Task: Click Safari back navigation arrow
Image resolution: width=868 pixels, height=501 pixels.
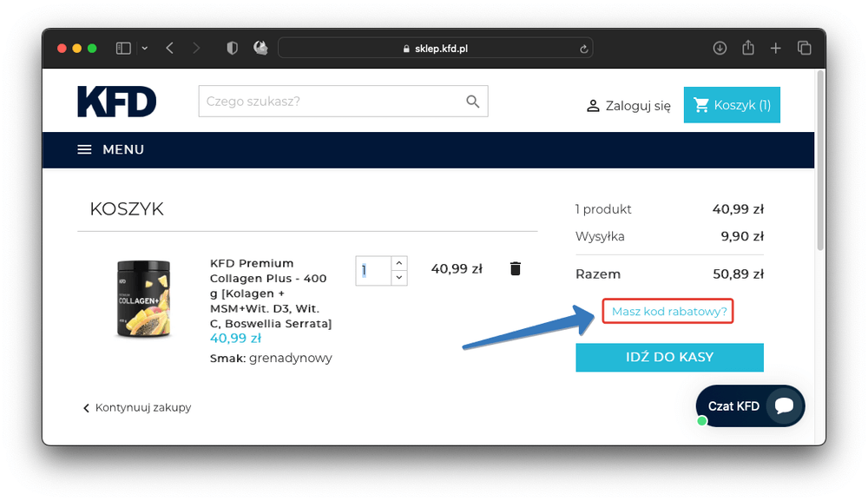Action: [169, 49]
